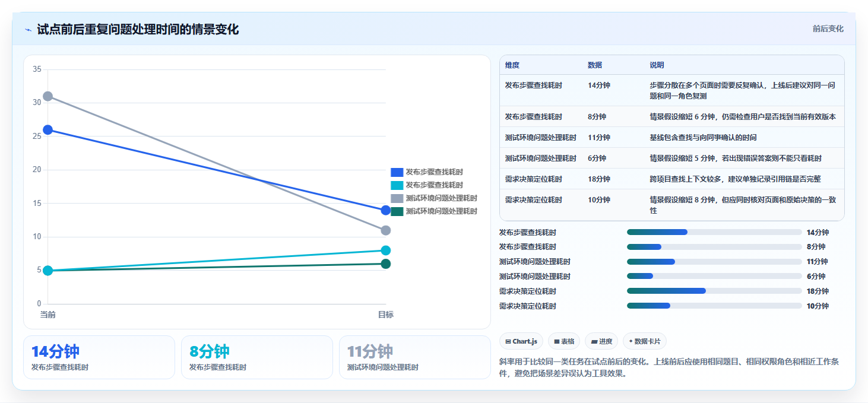Viewport: 868px width, 403px height.
Task: Open the 11分钟 测试环境问题处理耗时 data card
Action: click(x=415, y=357)
